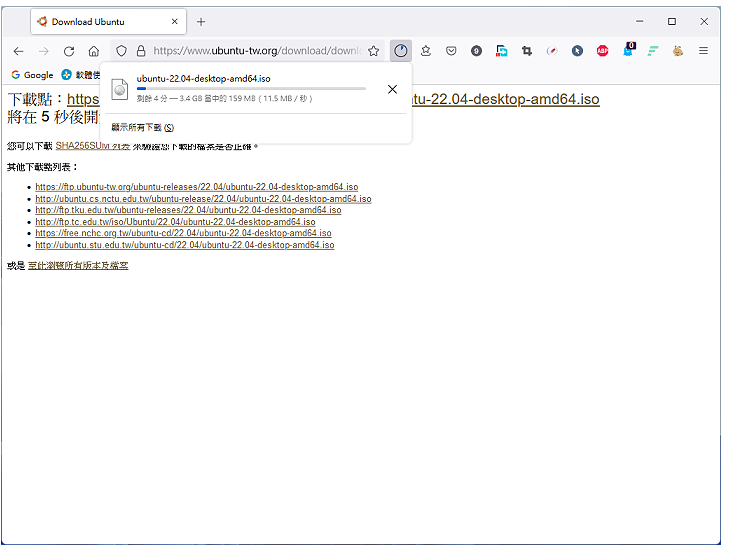
Task: Minimize the Firefox window
Action: (640, 22)
